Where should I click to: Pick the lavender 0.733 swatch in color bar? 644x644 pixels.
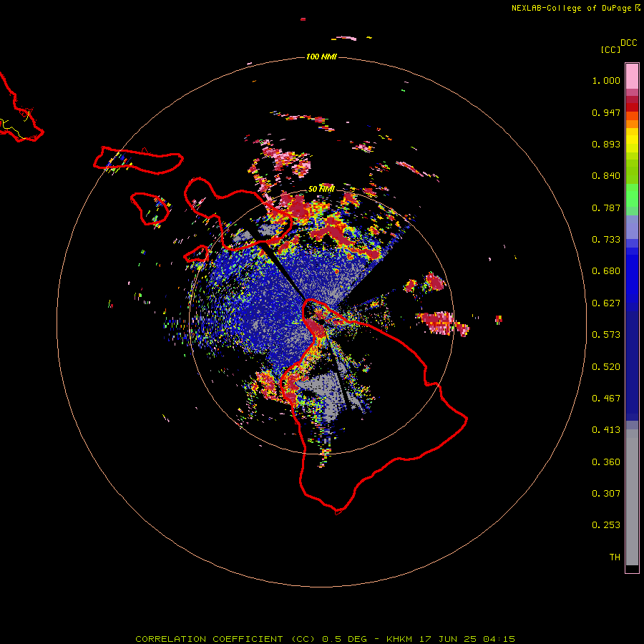click(x=632, y=228)
